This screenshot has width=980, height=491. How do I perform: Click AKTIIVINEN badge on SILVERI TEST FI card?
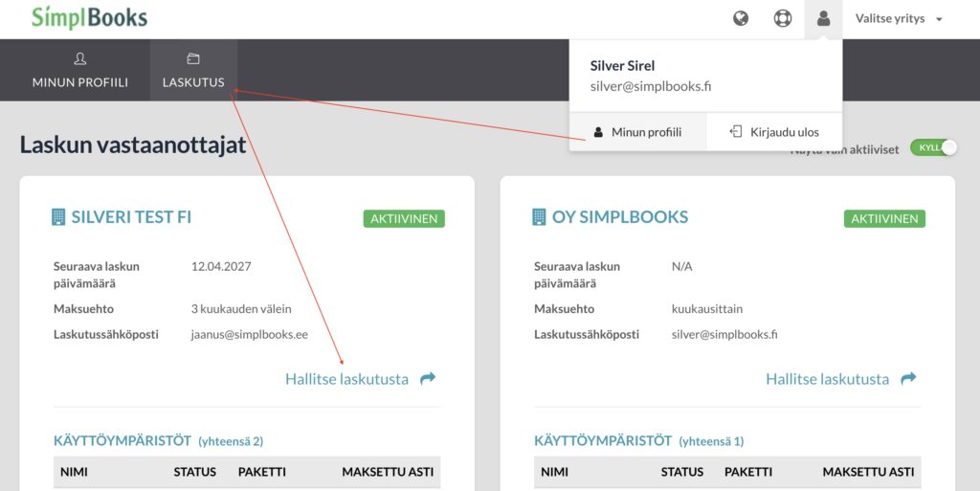pyautogui.click(x=404, y=218)
